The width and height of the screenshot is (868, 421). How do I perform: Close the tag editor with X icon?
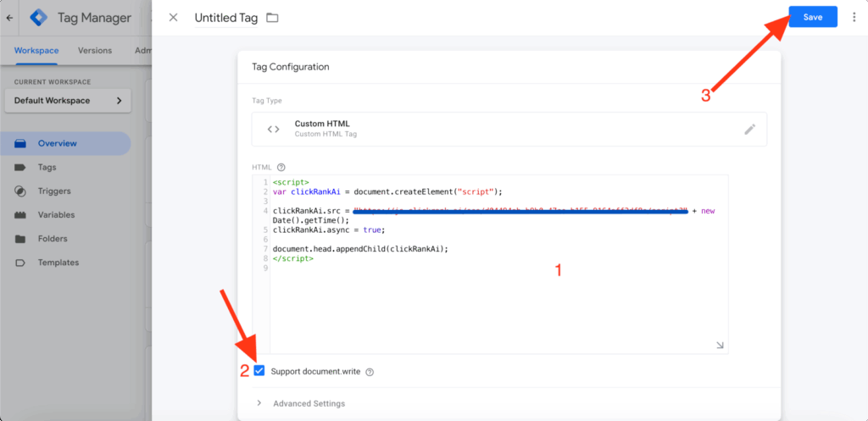(173, 17)
